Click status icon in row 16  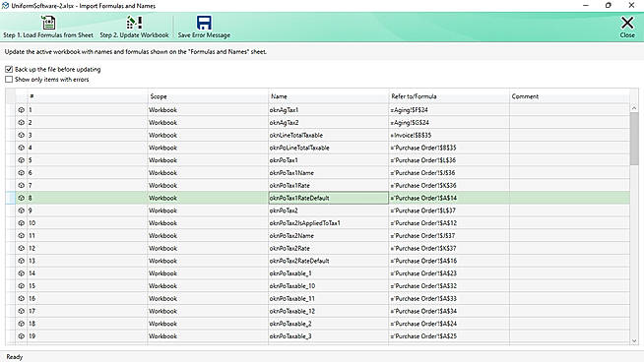coord(22,298)
